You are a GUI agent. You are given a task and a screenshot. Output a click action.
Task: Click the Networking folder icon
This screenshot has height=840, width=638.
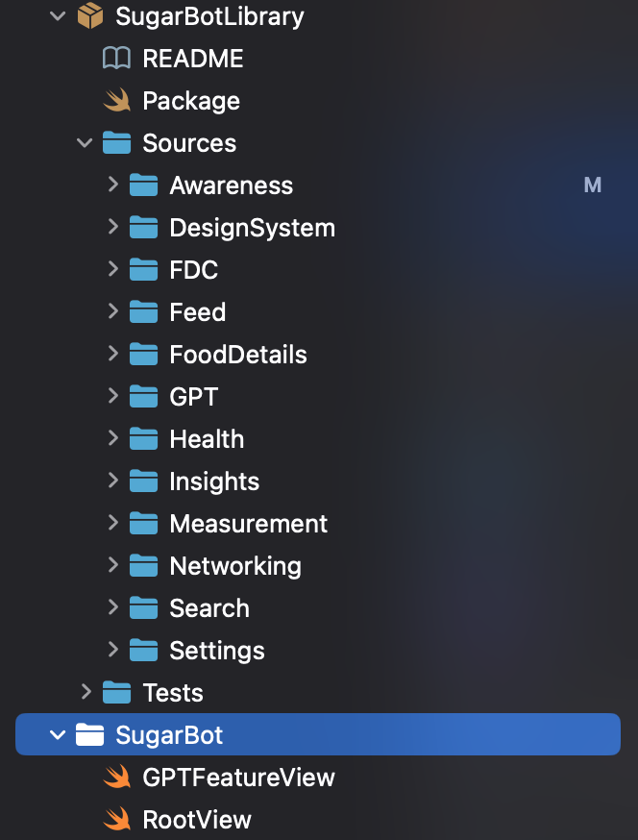click(x=143, y=566)
